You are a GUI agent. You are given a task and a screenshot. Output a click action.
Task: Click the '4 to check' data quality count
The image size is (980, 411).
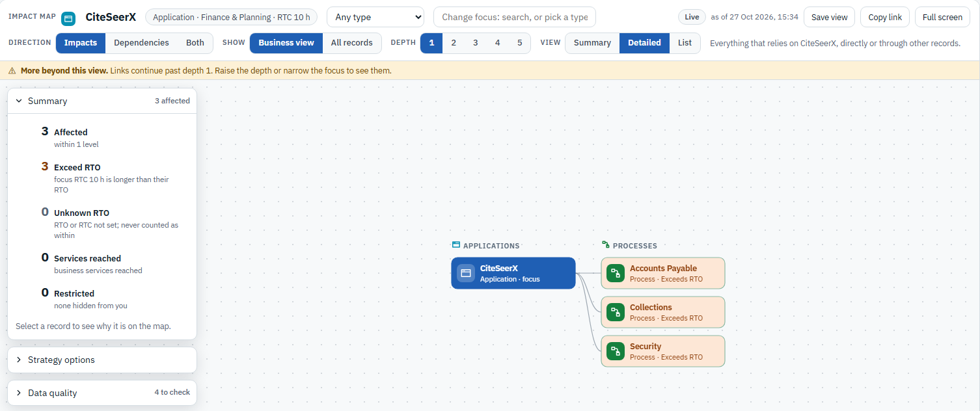(x=172, y=393)
